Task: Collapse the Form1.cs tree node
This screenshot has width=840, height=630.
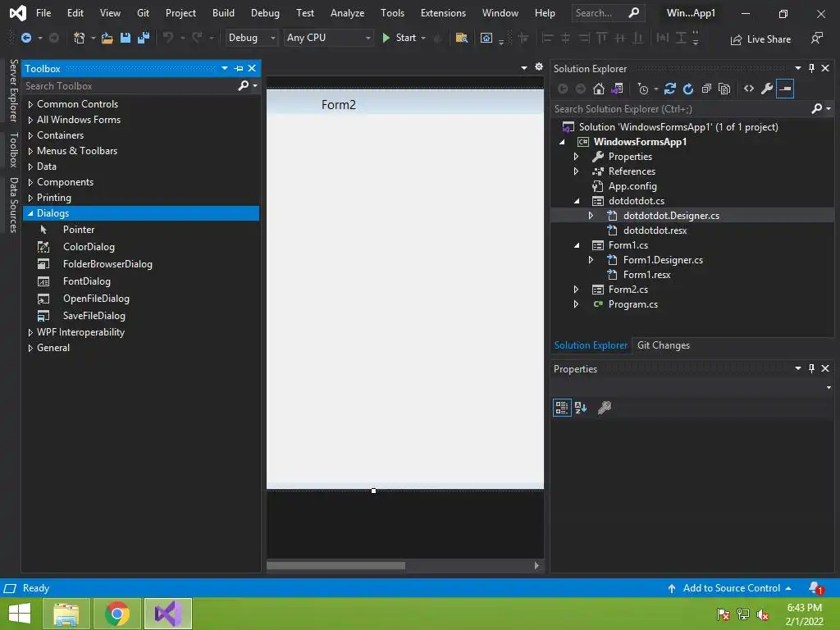Action: [x=576, y=245]
